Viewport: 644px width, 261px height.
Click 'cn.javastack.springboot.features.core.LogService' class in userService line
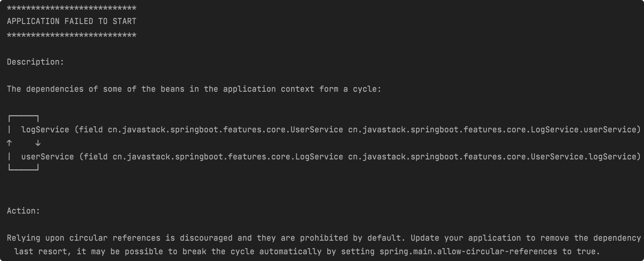(x=228, y=157)
